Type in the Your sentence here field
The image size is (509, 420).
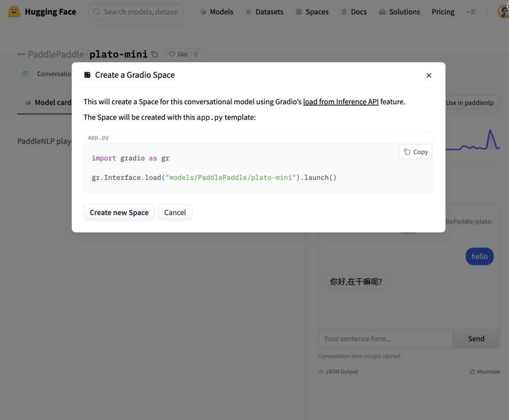(x=385, y=339)
